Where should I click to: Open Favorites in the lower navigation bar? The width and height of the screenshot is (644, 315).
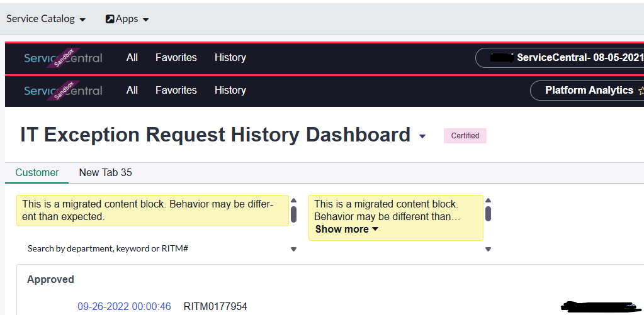(176, 91)
